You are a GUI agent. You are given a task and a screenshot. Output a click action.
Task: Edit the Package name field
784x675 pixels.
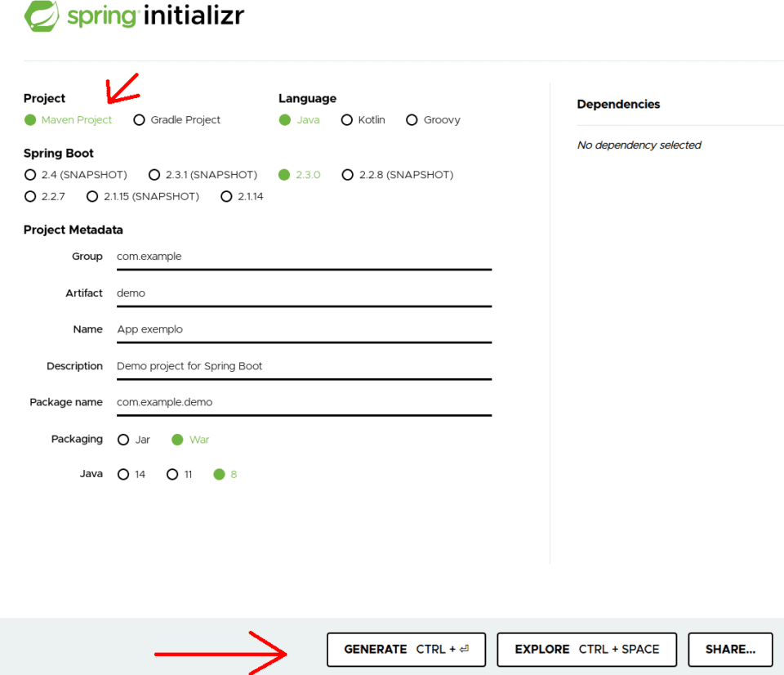pos(304,403)
